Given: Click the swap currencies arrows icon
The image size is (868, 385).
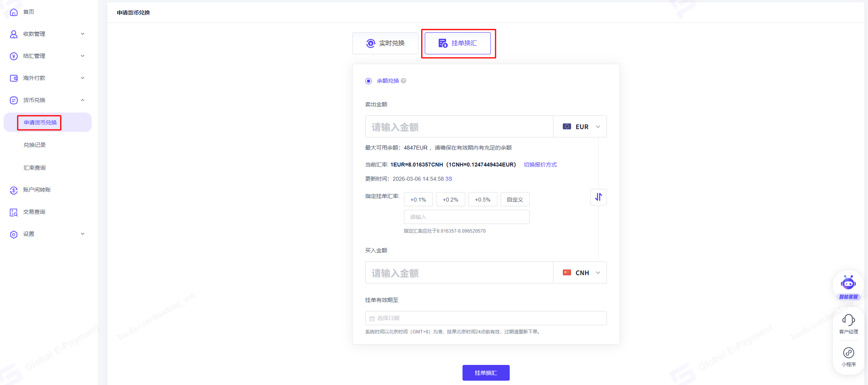Looking at the screenshot, I should point(598,197).
